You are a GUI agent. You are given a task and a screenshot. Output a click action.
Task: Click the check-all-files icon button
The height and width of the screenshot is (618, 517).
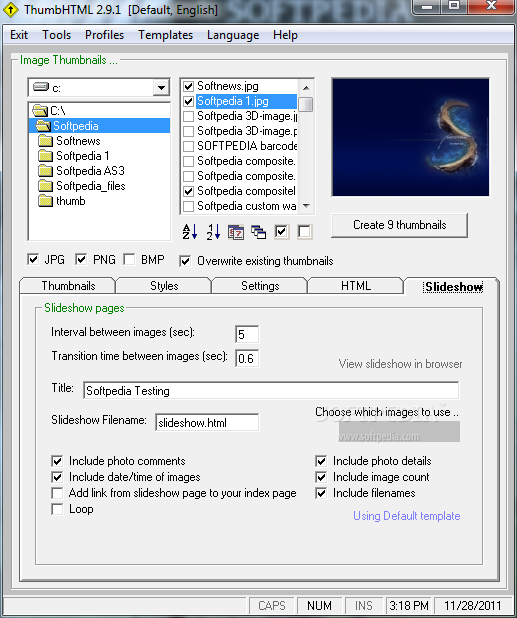pyautogui.click(x=281, y=232)
